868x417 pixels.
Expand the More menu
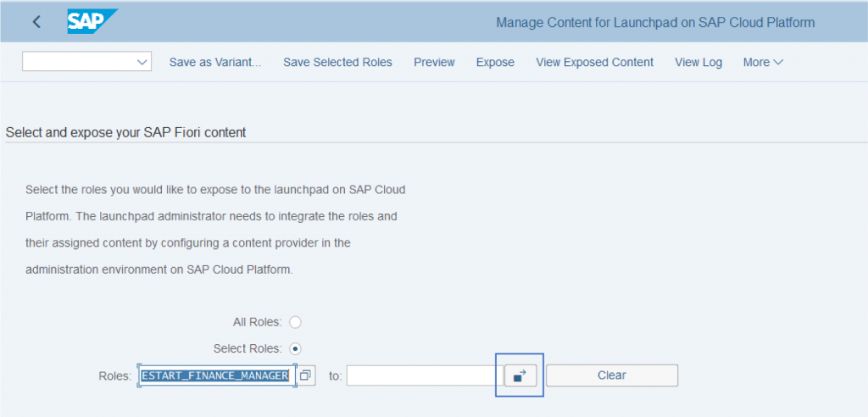[x=763, y=62]
